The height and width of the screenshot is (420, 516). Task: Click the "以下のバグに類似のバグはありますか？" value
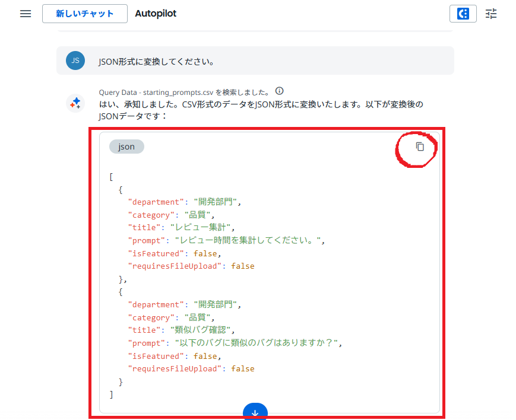(256, 343)
